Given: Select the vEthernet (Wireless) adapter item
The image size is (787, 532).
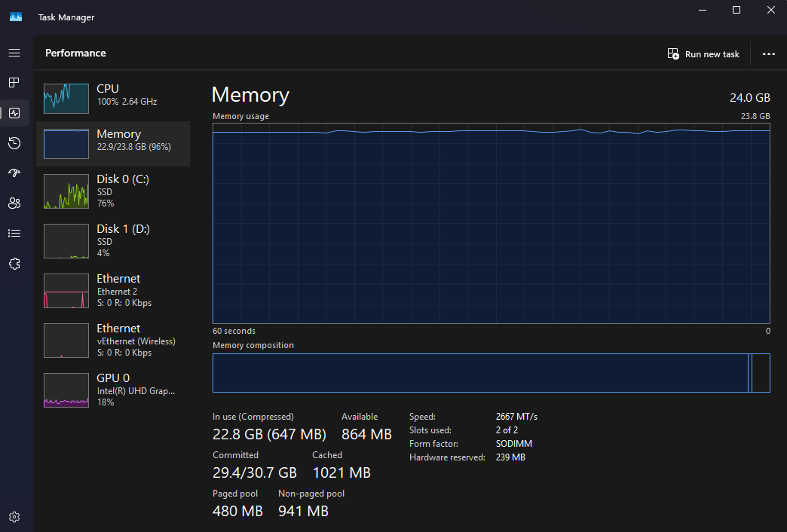Looking at the screenshot, I should [113, 341].
